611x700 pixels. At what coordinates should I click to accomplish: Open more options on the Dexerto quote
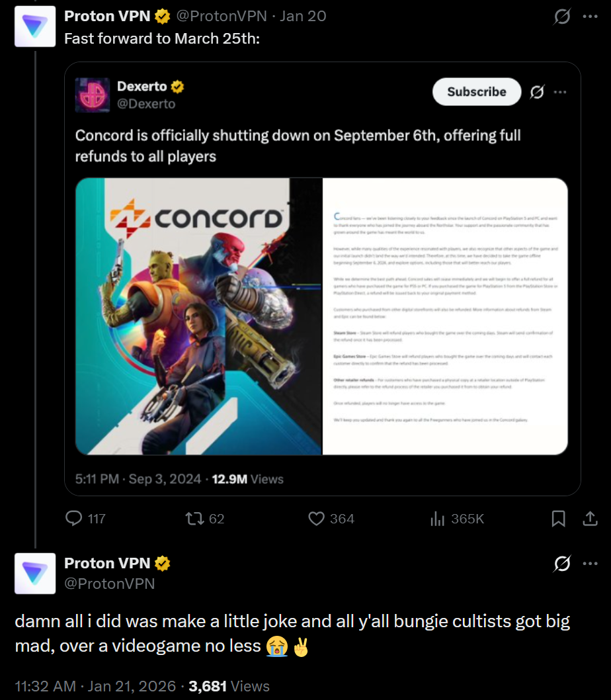[x=560, y=92]
